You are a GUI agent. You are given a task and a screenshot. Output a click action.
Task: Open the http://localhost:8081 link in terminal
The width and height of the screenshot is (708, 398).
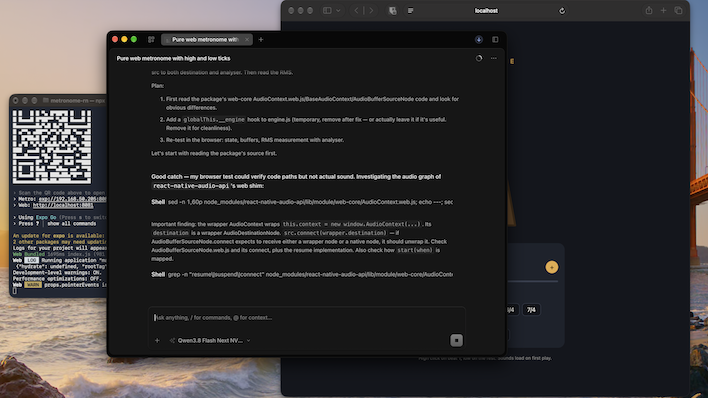tap(63, 205)
